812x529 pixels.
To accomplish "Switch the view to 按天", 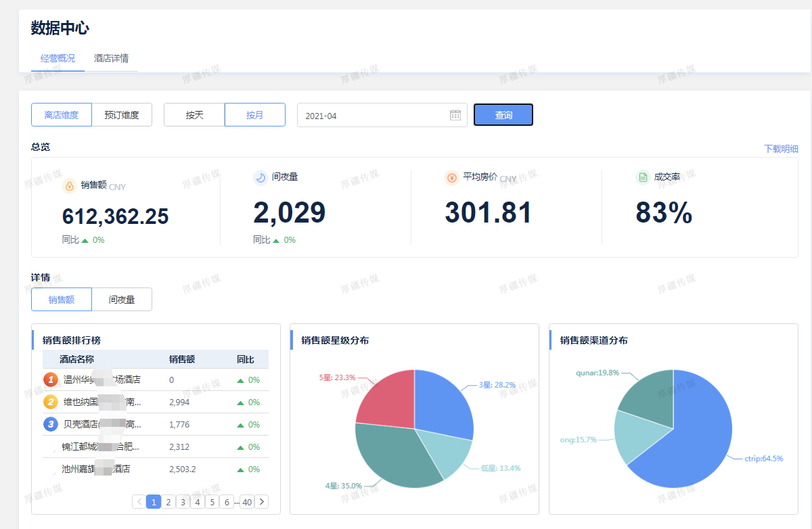I will [x=194, y=114].
